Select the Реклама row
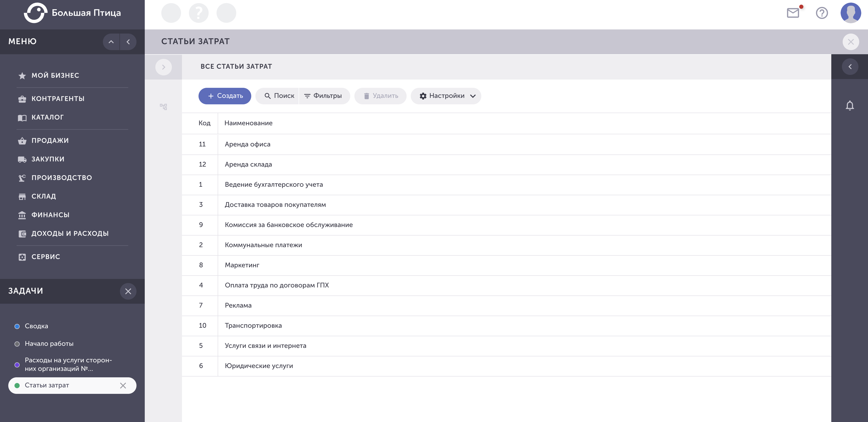This screenshot has width=868, height=422. tap(506, 306)
